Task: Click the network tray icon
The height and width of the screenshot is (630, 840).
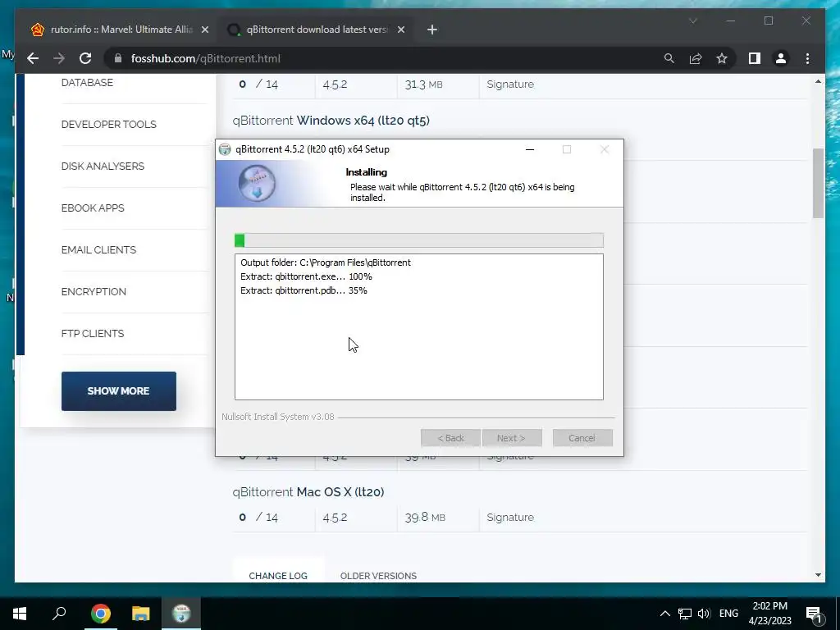Action: click(685, 614)
